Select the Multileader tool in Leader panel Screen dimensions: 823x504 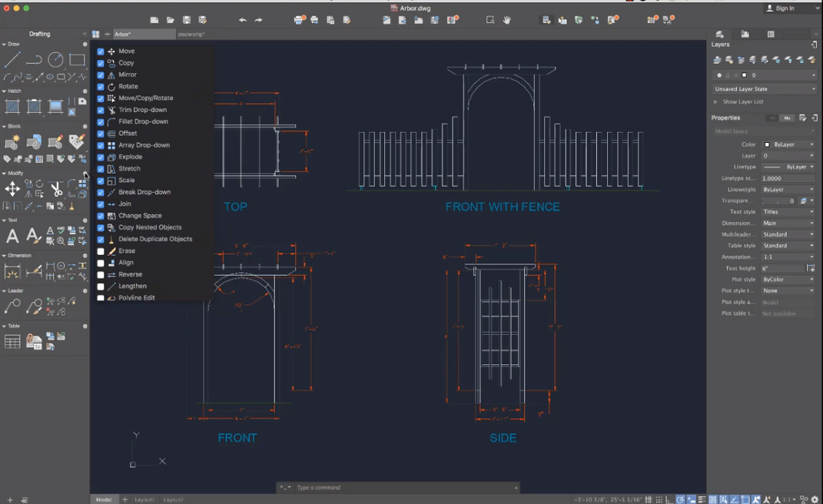coord(12,306)
